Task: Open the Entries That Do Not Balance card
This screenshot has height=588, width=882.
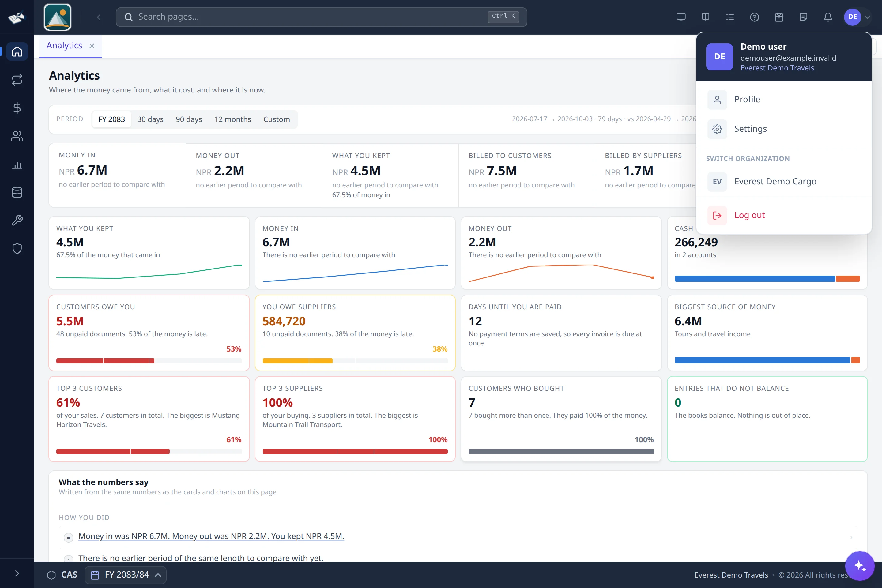Action: click(767, 419)
